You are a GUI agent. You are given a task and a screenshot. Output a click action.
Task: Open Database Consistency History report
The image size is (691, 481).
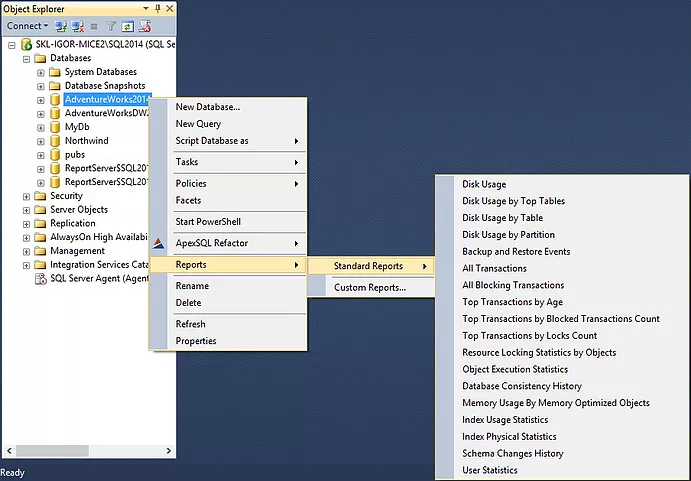pyautogui.click(x=562, y=386)
